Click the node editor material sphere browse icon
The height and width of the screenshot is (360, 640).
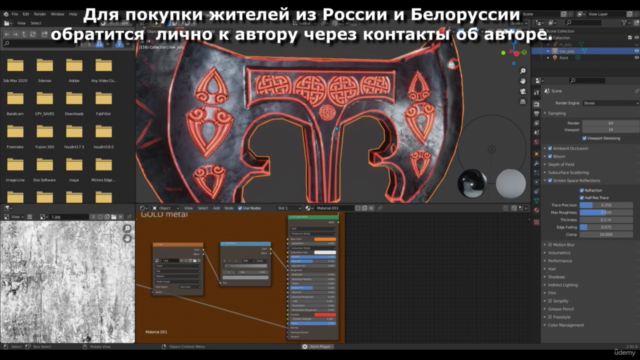coord(309,208)
